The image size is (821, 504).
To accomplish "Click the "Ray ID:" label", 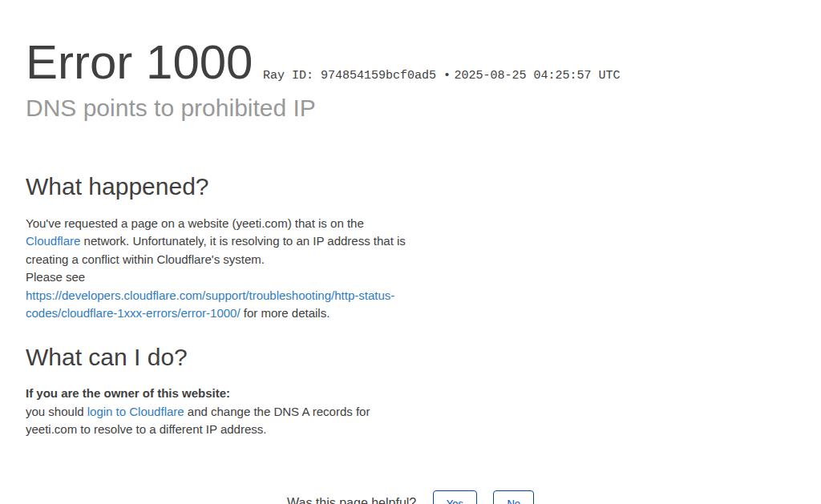I will point(288,75).
